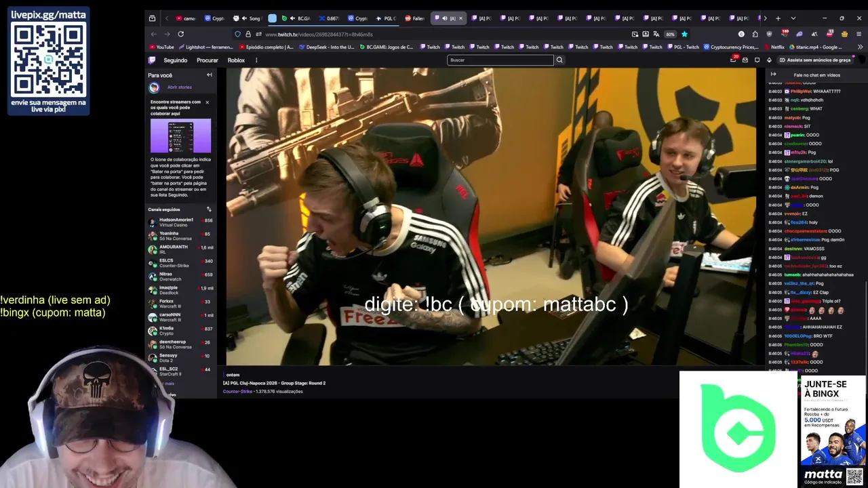The height and width of the screenshot is (488, 868).
Task: Open the browser hamburger menu
Action: [859, 34]
